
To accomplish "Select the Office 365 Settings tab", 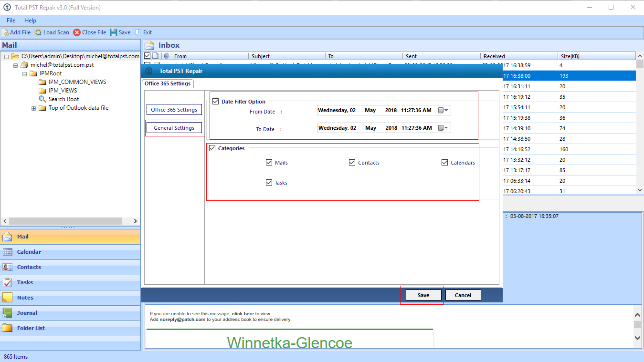I will (x=168, y=83).
